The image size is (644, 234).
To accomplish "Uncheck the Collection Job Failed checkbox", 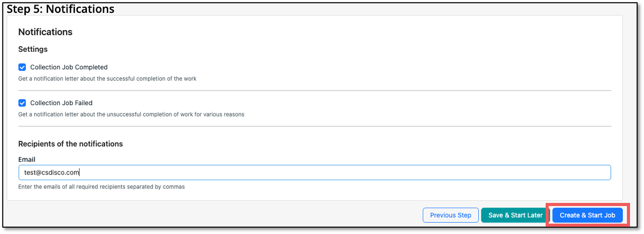I will pos(22,103).
